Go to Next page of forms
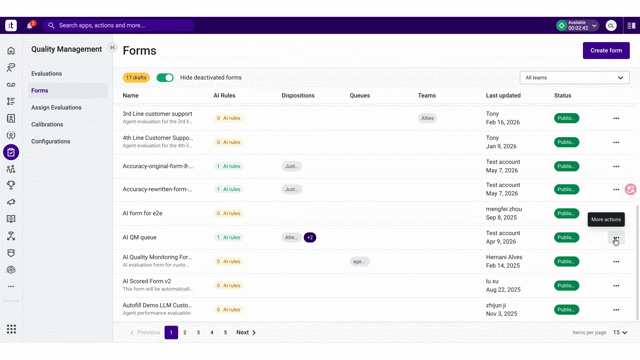The image size is (640, 360). (246, 332)
